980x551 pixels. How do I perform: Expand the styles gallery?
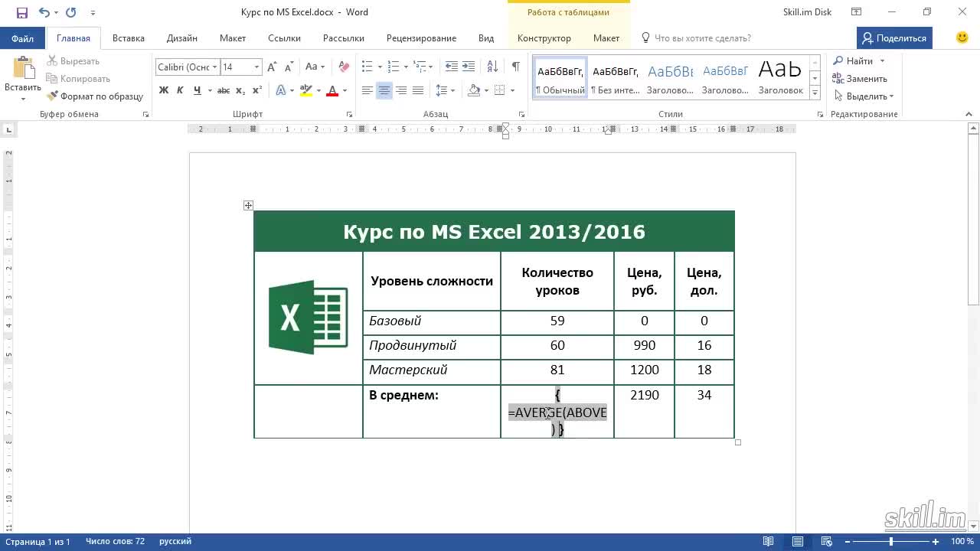[x=815, y=93]
